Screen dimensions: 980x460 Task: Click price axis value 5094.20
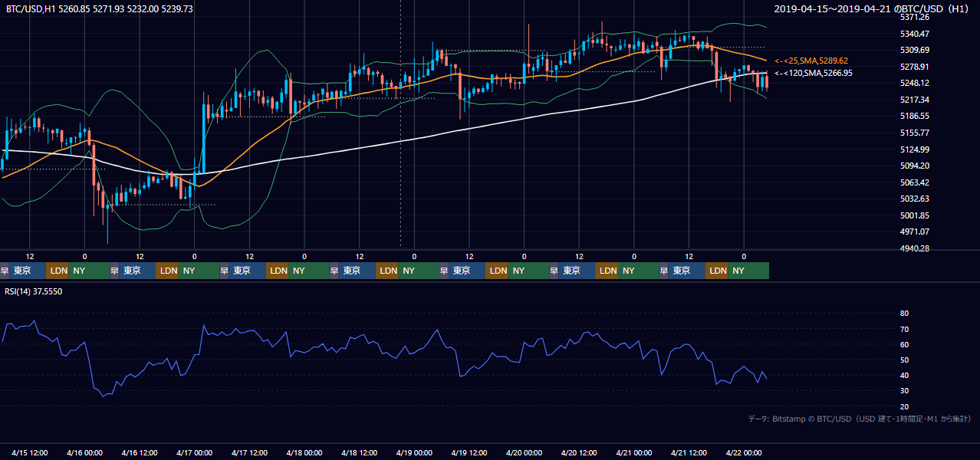click(914, 166)
